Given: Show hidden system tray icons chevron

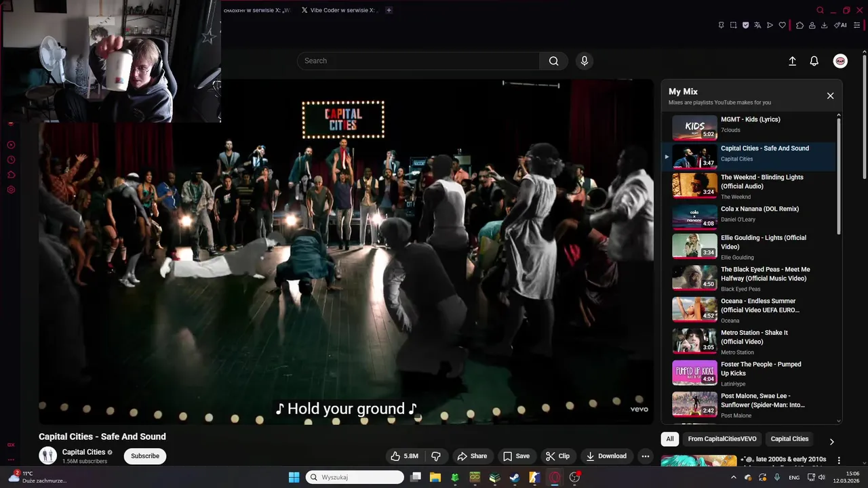Looking at the screenshot, I should [733, 477].
